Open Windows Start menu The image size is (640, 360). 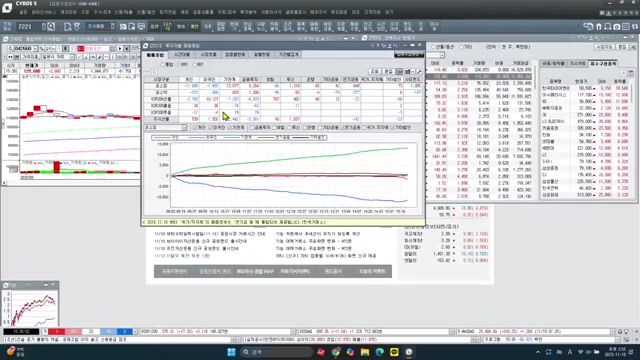(x=231, y=352)
